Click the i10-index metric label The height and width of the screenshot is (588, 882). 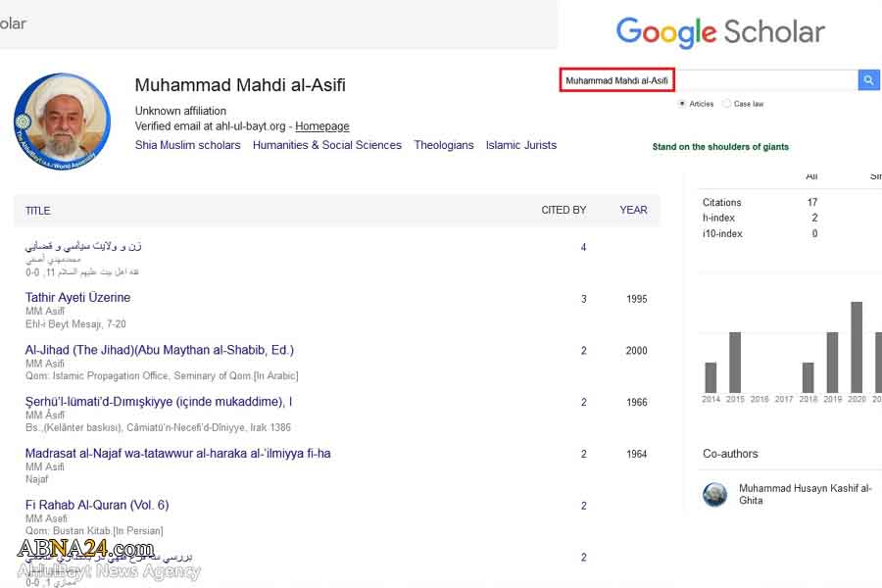[722, 233]
